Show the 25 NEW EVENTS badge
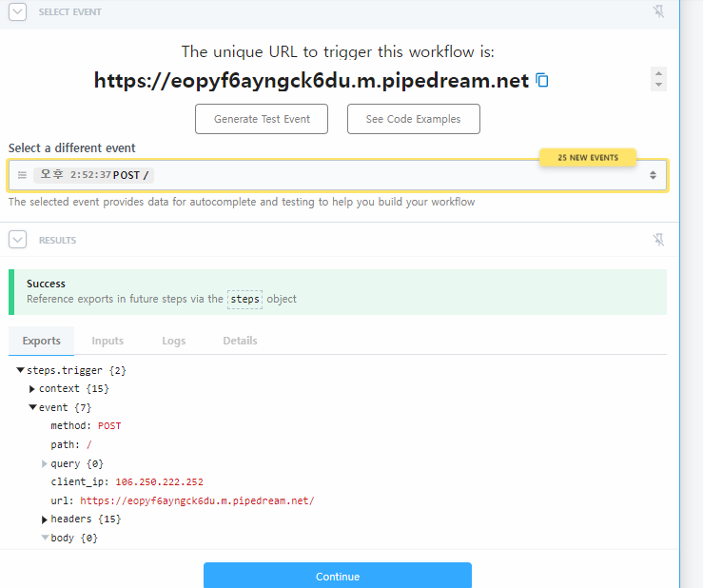The image size is (703, 588). coord(588,157)
